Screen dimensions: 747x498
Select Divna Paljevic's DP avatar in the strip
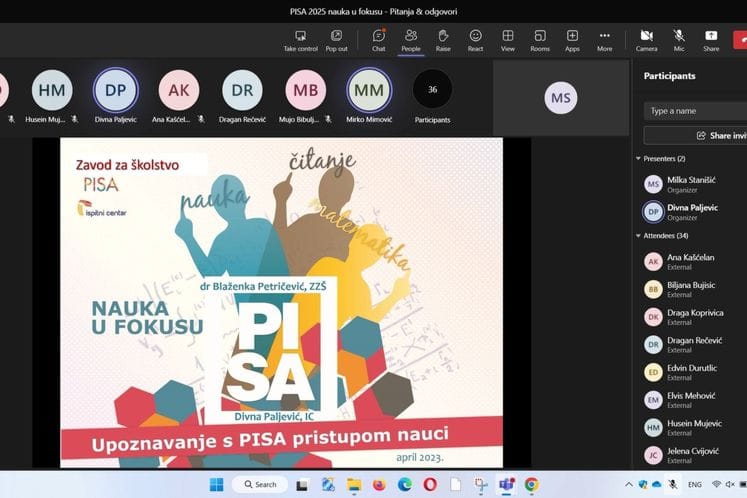(115, 90)
